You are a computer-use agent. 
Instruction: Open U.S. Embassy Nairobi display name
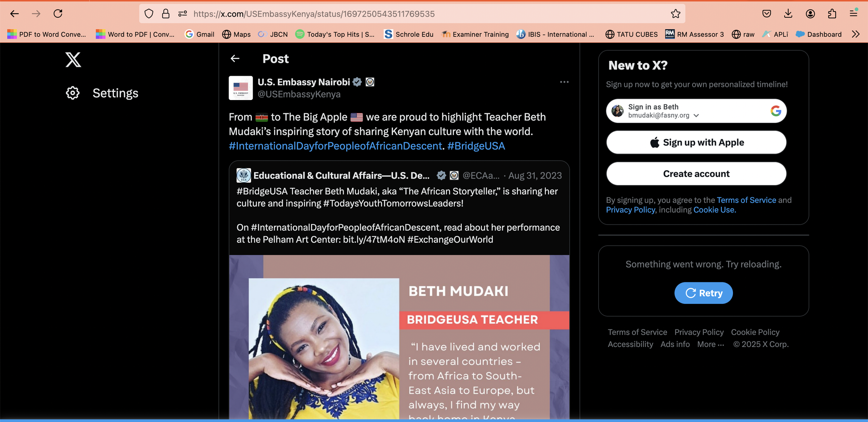[x=304, y=82]
